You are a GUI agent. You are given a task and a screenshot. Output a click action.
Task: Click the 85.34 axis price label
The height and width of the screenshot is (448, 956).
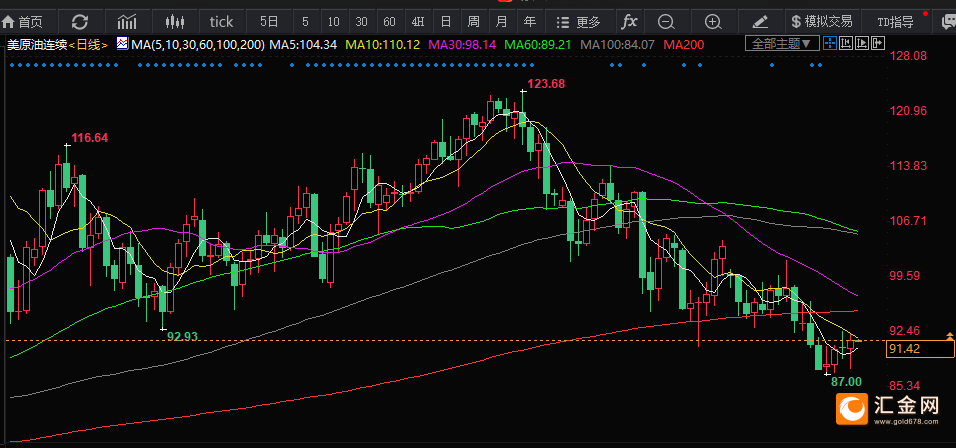pyautogui.click(x=905, y=385)
